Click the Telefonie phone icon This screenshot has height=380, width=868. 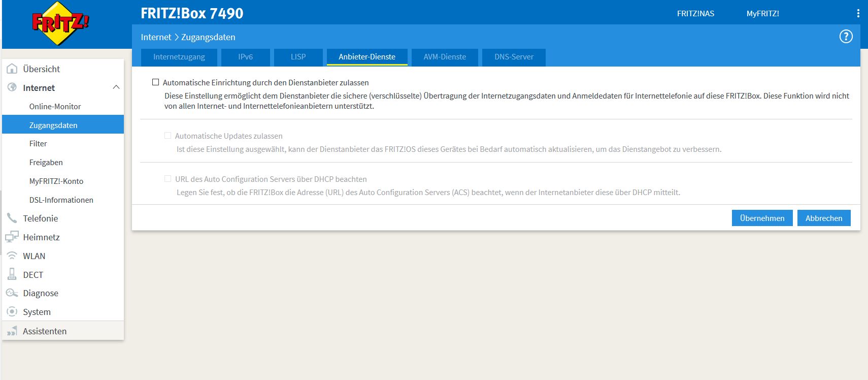(12, 218)
